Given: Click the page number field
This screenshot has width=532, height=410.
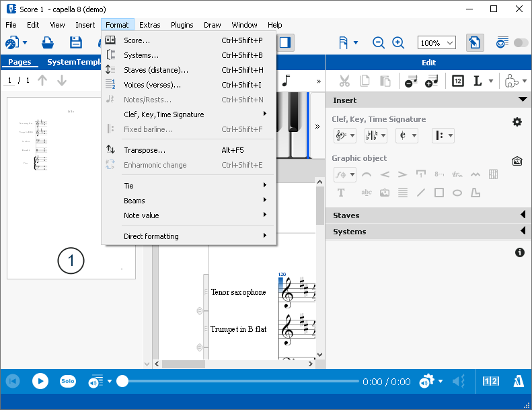Looking at the screenshot, I should (x=9, y=80).
